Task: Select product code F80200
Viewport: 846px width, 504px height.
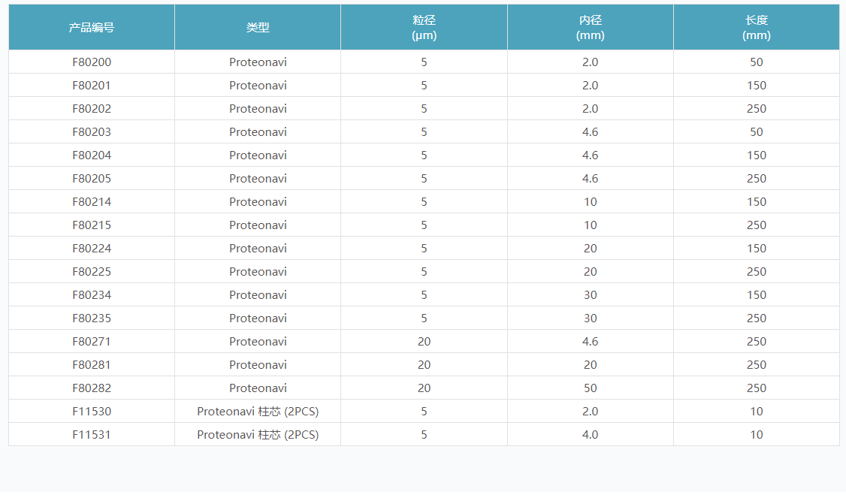Action: (92, 62)
